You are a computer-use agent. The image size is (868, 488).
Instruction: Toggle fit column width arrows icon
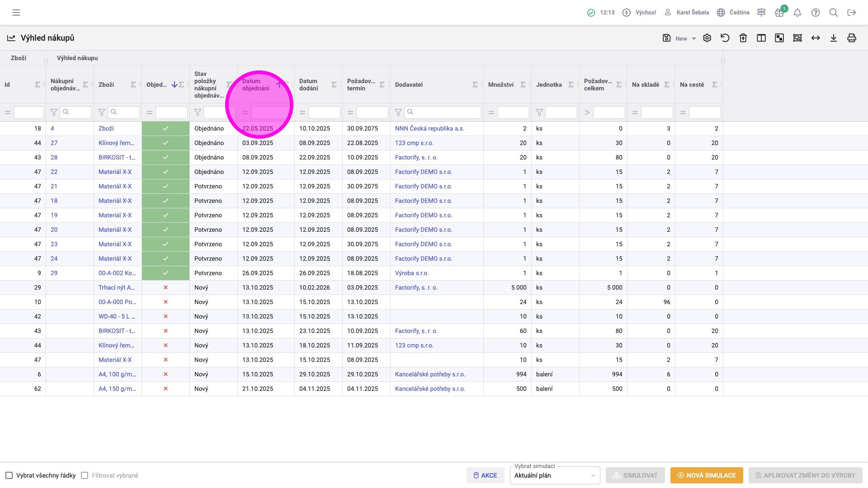click(x=816, y=38)
